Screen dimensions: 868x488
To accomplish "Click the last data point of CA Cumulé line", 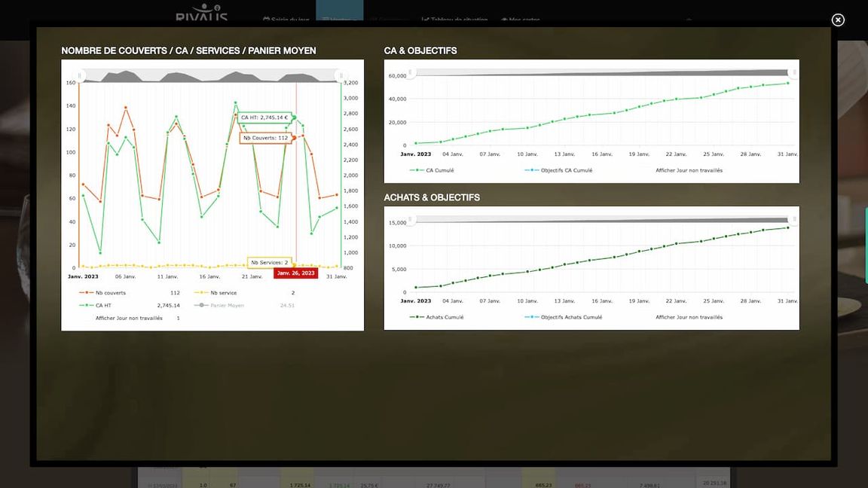I will 787,83.
